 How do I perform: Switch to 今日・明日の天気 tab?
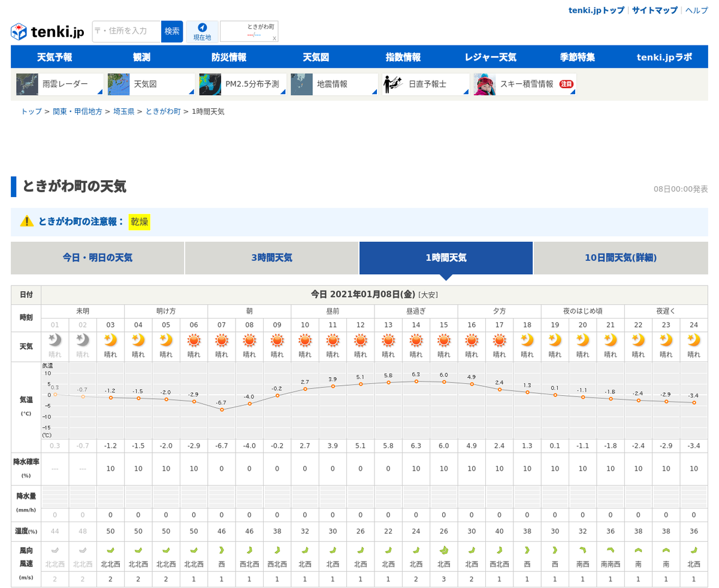(98, 258)
